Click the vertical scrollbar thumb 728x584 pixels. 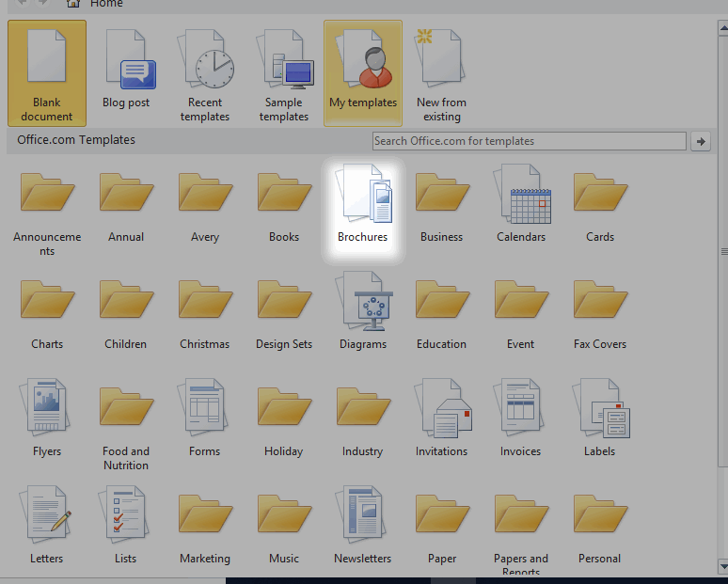click(723, 251)
